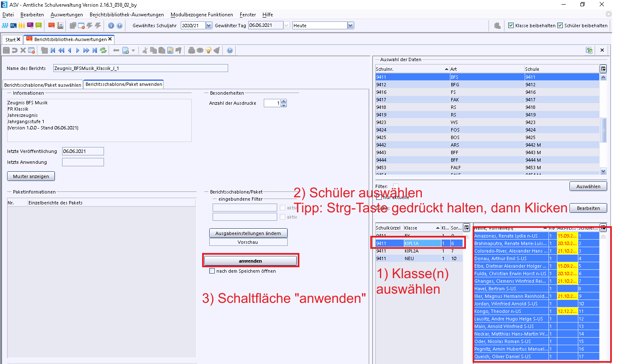
Task: Jump to first record arrow
Action: 53,50
